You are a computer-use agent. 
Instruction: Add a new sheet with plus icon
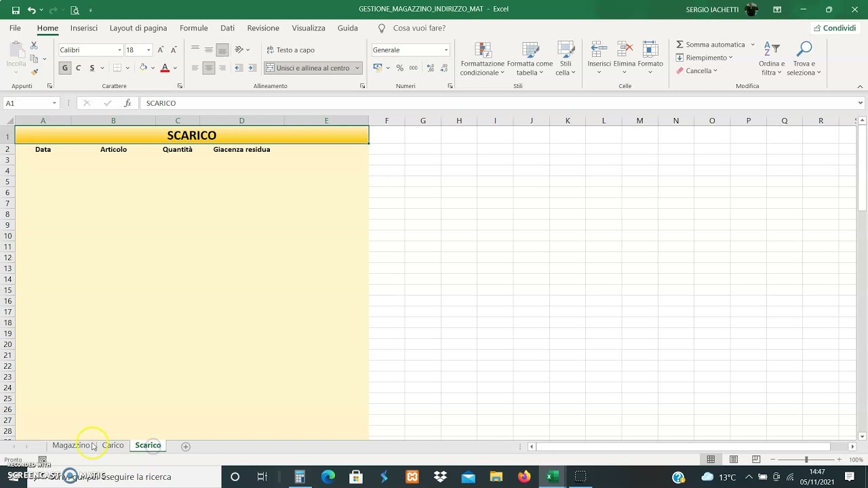click(x=186, y=446)
